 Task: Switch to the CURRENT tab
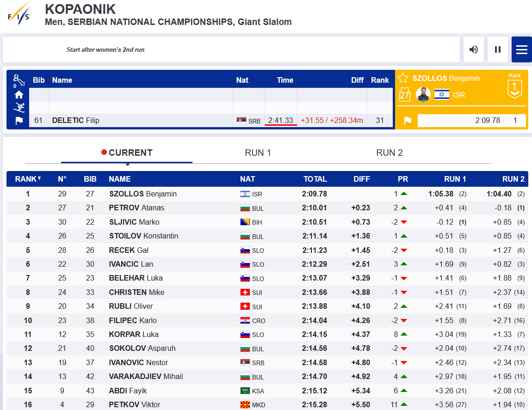pos(127,153)
